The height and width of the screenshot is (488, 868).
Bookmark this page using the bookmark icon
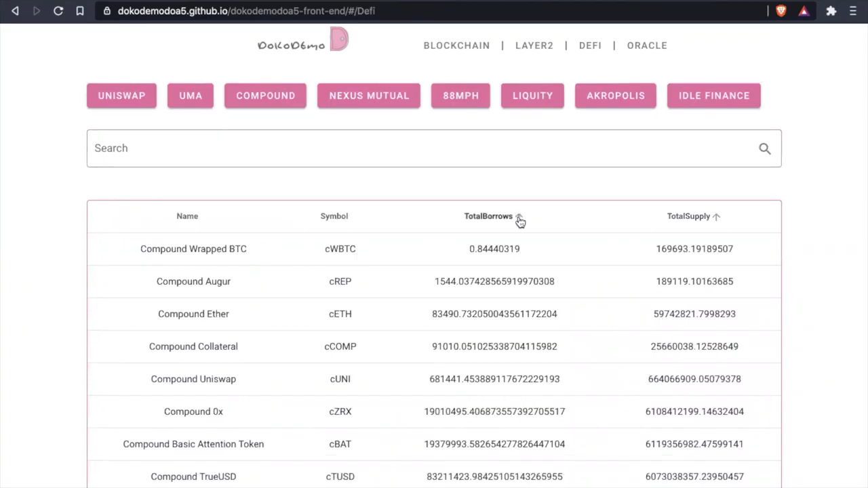(80, 11)
